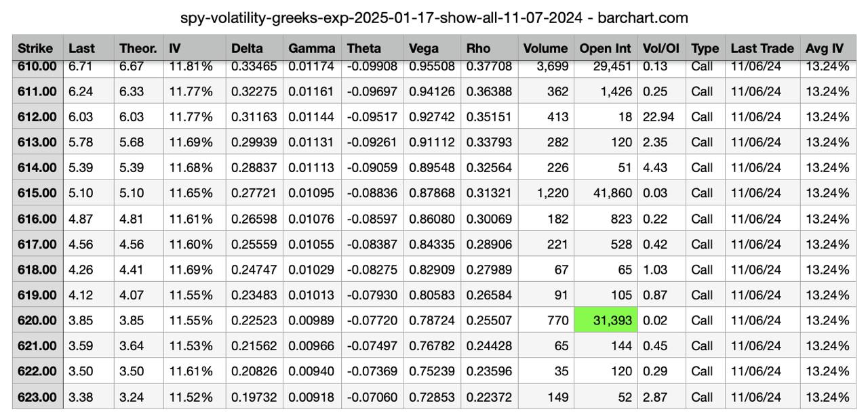
Task: Select the green highlighted 31,393 open interest cell
Action: 606,320
